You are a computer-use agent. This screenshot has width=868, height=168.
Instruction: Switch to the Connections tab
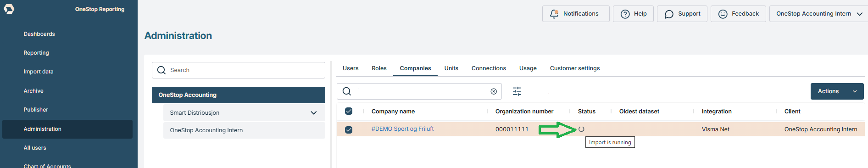click(489, 68)
